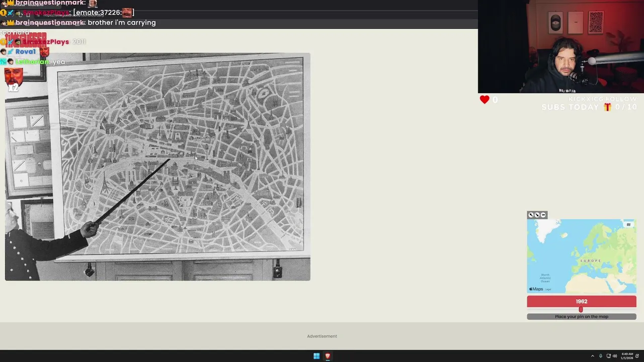Open network status tray icon
Screen dimensions: 644x362
click(609, 356)
